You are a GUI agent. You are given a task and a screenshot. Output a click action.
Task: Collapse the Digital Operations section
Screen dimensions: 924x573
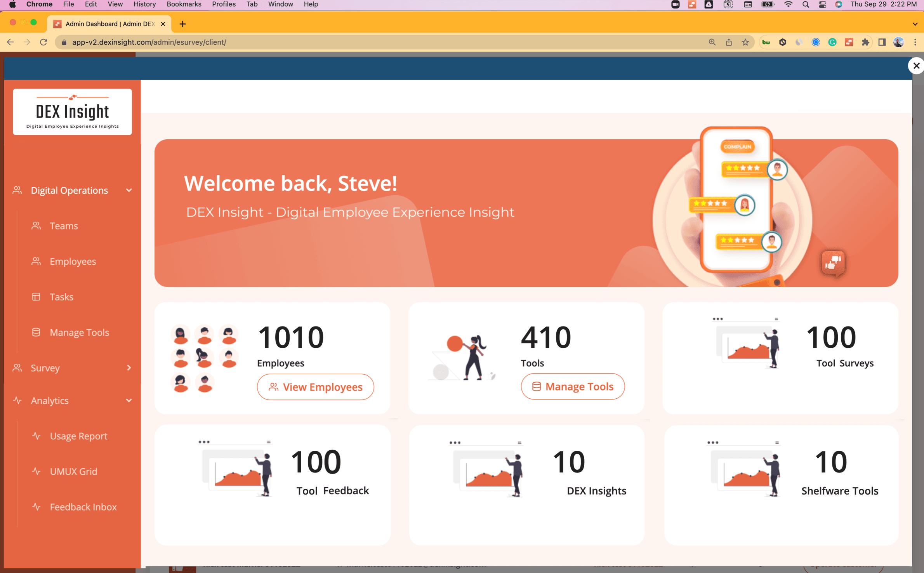(x=129, y=190)
